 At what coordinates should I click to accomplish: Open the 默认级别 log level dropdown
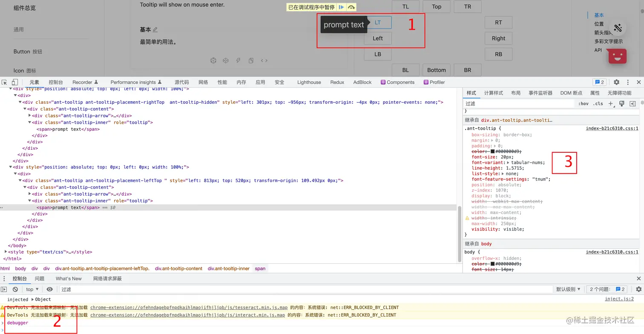(x=568, y=289)
